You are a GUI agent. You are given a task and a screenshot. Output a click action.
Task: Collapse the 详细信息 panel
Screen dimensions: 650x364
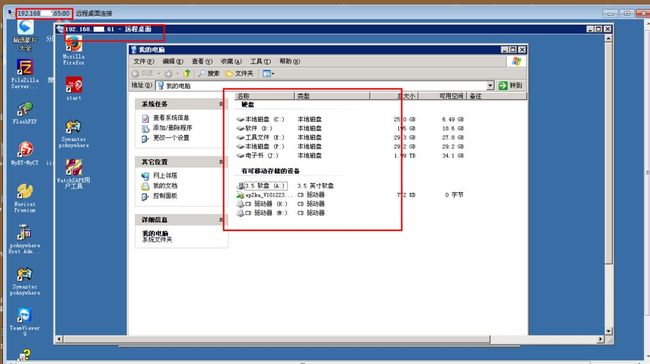tap(221, 220)
